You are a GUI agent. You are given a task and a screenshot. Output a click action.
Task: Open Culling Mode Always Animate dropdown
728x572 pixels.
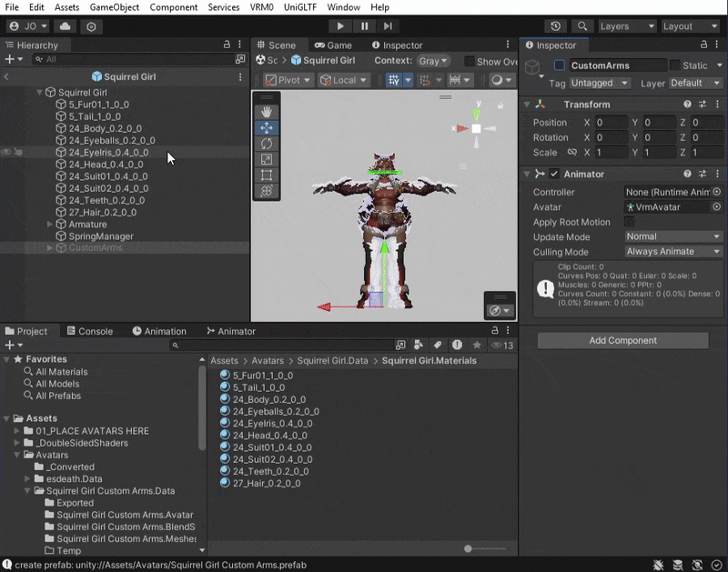(x=672, y=251)
